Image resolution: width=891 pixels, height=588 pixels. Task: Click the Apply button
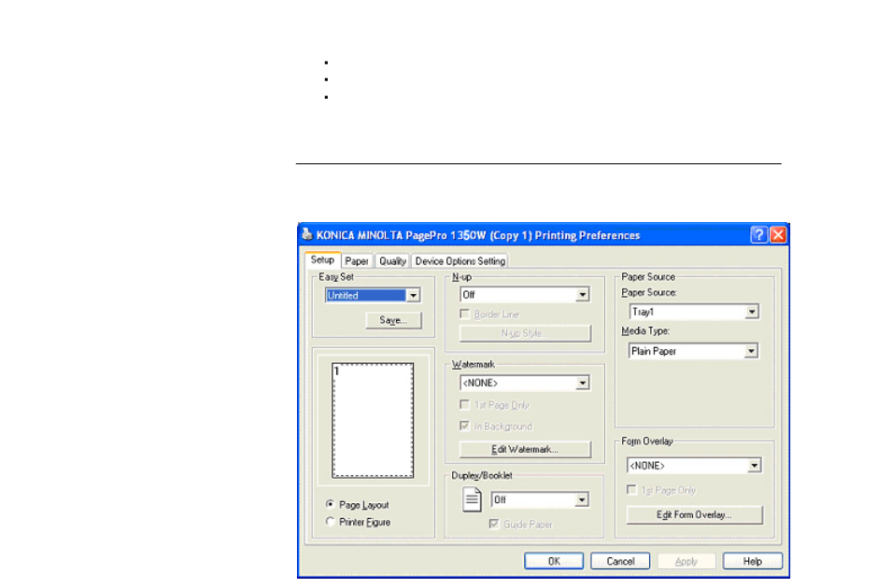pos(686,561)
